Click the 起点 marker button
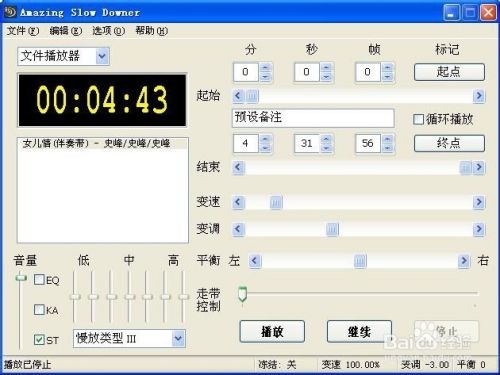This screenshot has height=375, width=500. coord(449,72)
